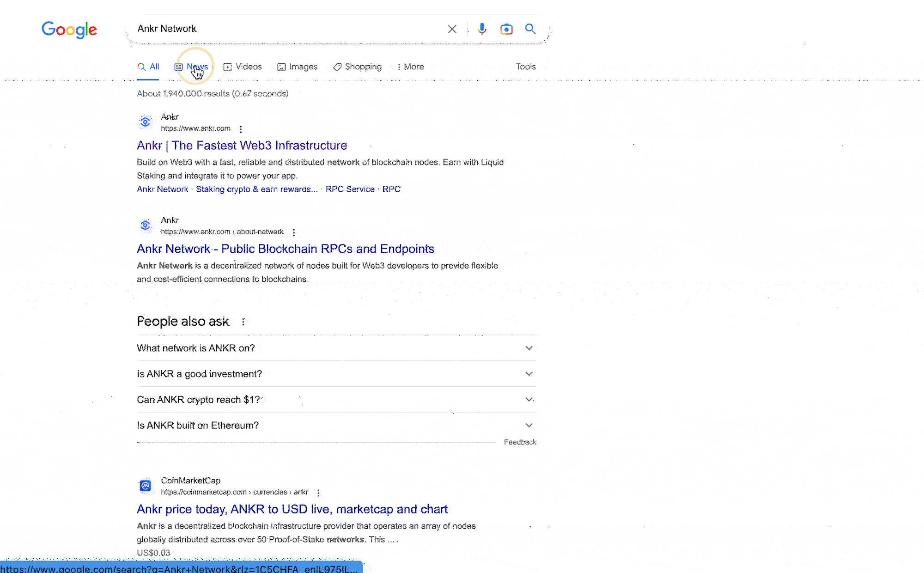Image resolution: width=924 pixels, height=573 pixels.
Task: Open the three-dot menu for the first Ankr result
Action: click(x=241, y=129)
